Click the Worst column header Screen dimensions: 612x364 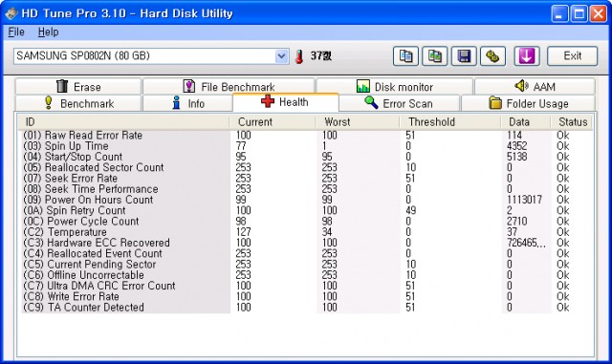point(358,121)
